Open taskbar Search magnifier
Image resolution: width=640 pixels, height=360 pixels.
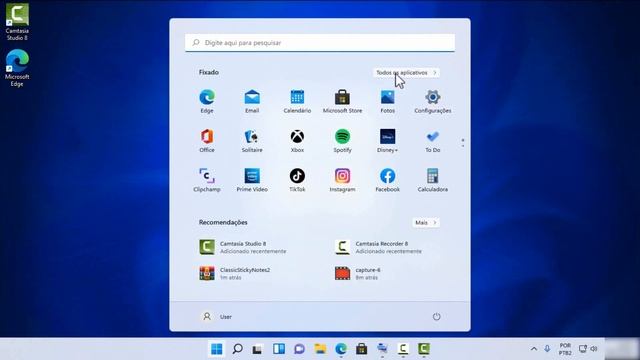237,349
